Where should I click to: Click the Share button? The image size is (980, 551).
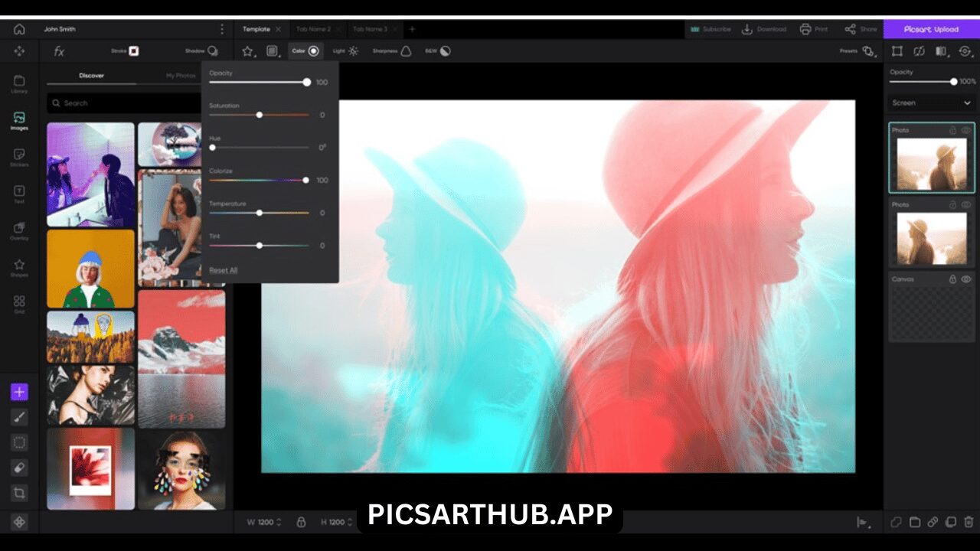click(861, 29)
